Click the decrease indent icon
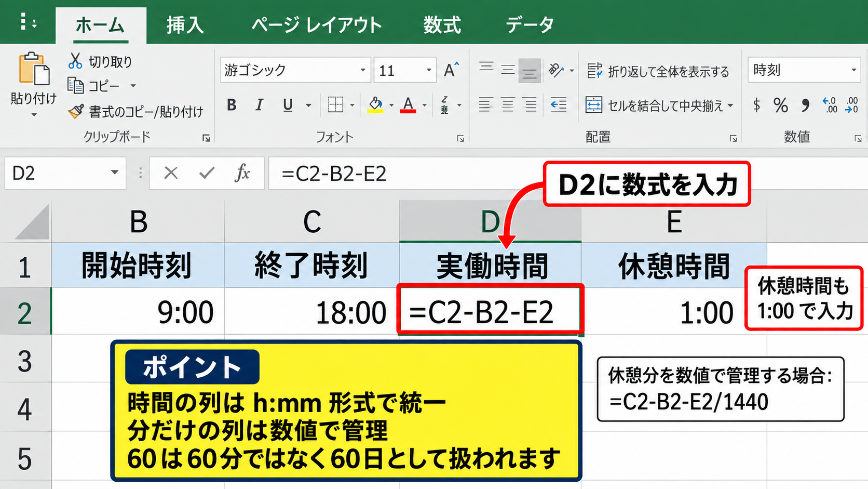This screenshot has height=489, width=868. (x=559, y=105)
